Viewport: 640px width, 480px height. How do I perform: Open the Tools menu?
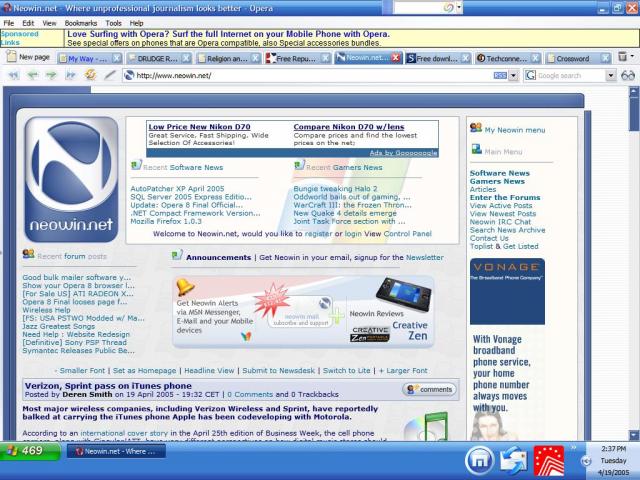point(113,23)
